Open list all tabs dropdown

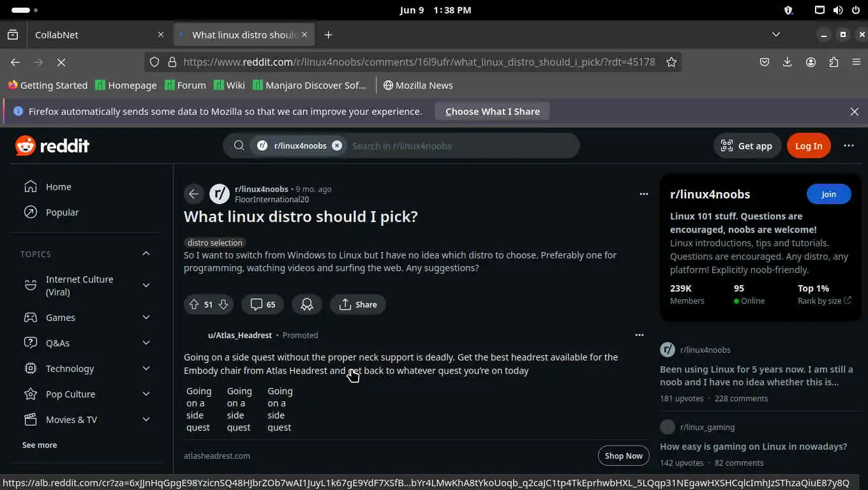click(x=776, y=34)
